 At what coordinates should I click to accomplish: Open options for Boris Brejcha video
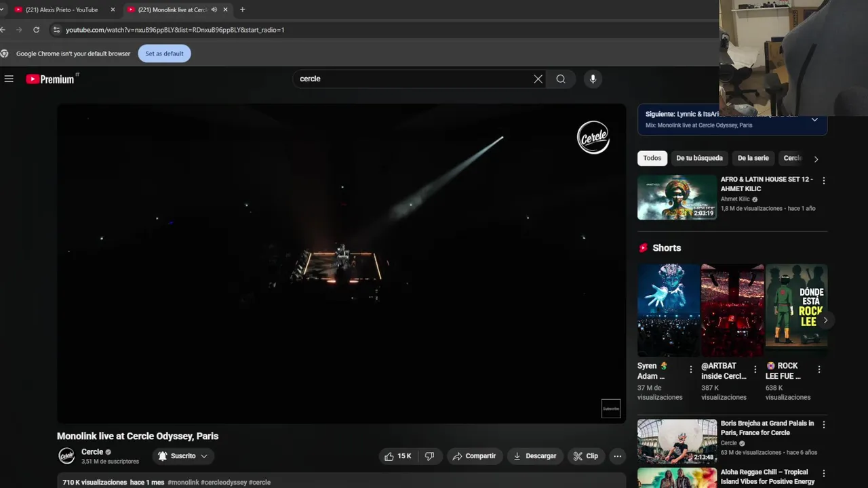pos(824,425)
